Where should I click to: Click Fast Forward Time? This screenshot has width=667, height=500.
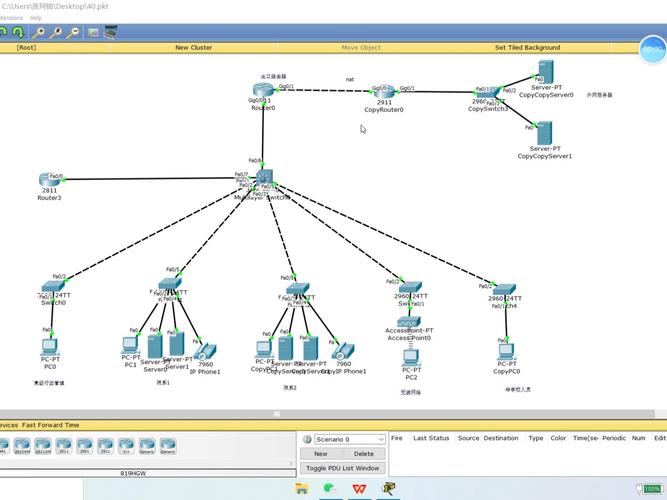point(51,425)
